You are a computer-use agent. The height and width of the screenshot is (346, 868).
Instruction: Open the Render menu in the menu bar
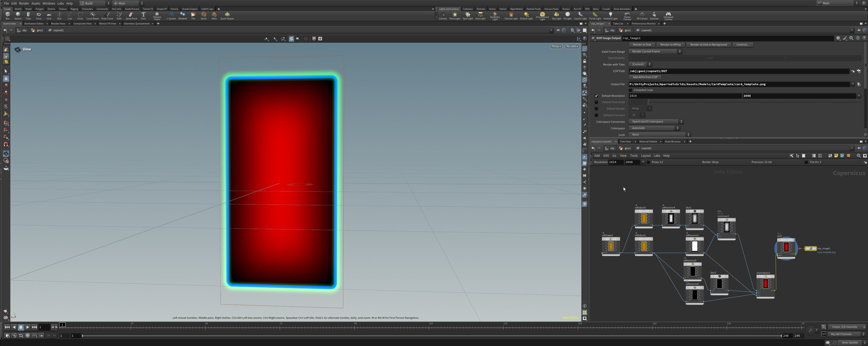pyautogui.click(x=24, y=3)
